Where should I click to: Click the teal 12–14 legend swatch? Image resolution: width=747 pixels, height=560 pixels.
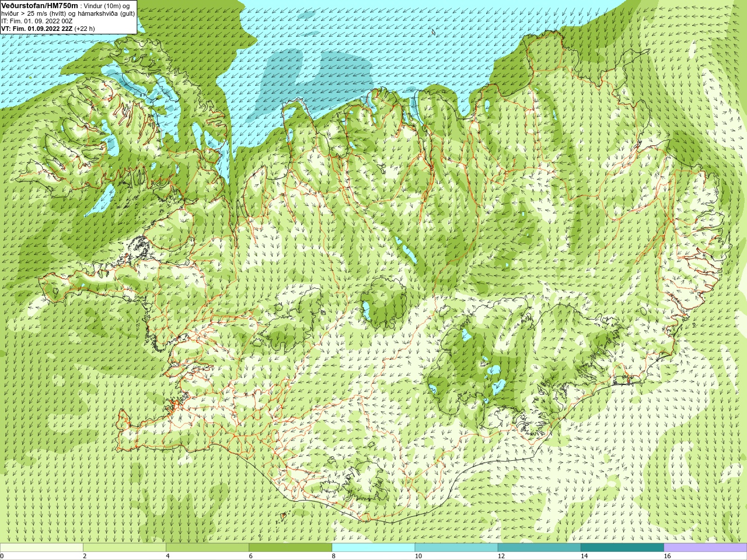pos(539,547)
